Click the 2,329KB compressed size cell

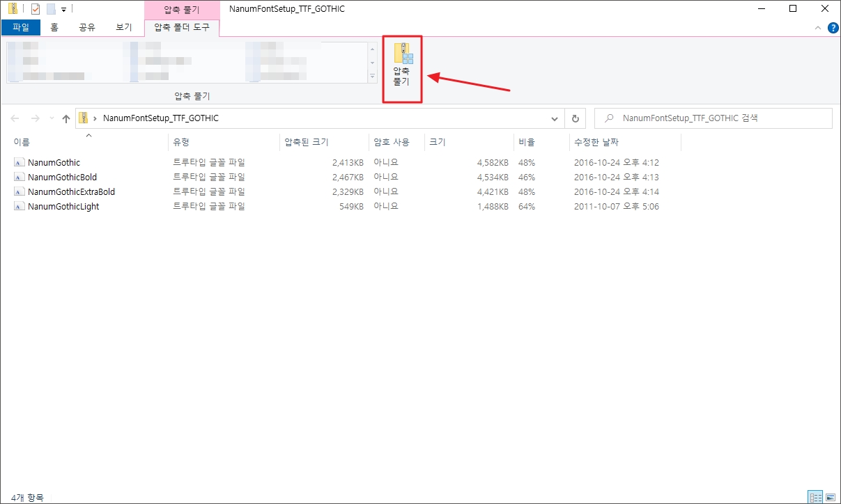[348, 191]
